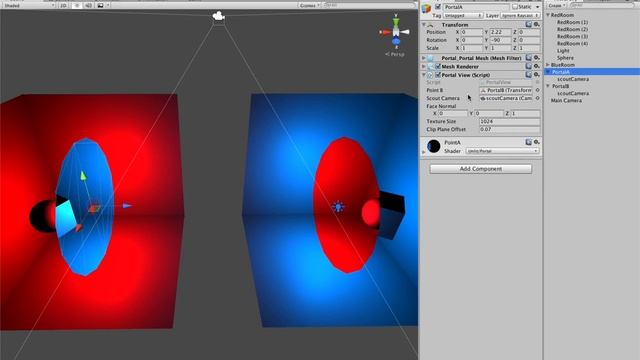Viewport: 640px width, 360px height.
Task: Open PointA material help icon
Action: click(x=529, y=142)
